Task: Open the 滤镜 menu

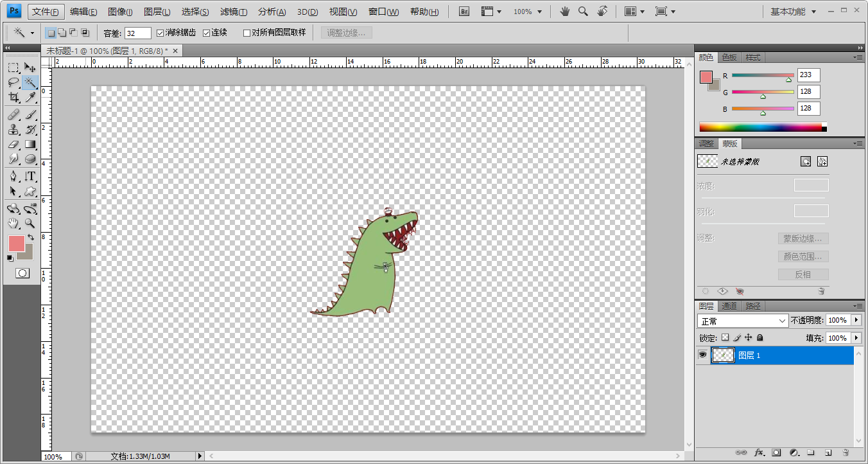Action: (233, 12)
